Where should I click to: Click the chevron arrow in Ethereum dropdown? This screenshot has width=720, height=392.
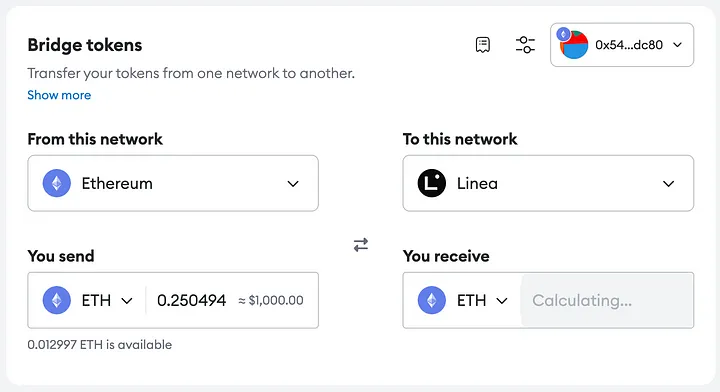tap(293, 184)
